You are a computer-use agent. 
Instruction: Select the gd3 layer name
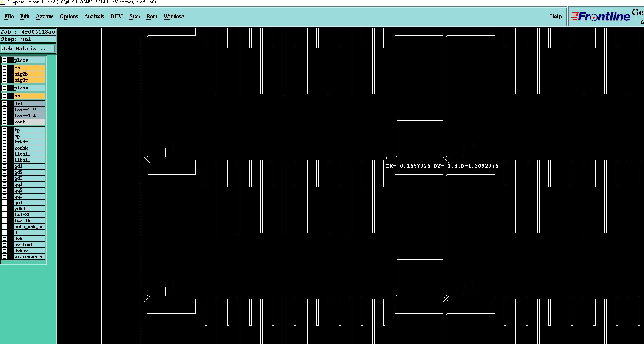tap(29, 178)
